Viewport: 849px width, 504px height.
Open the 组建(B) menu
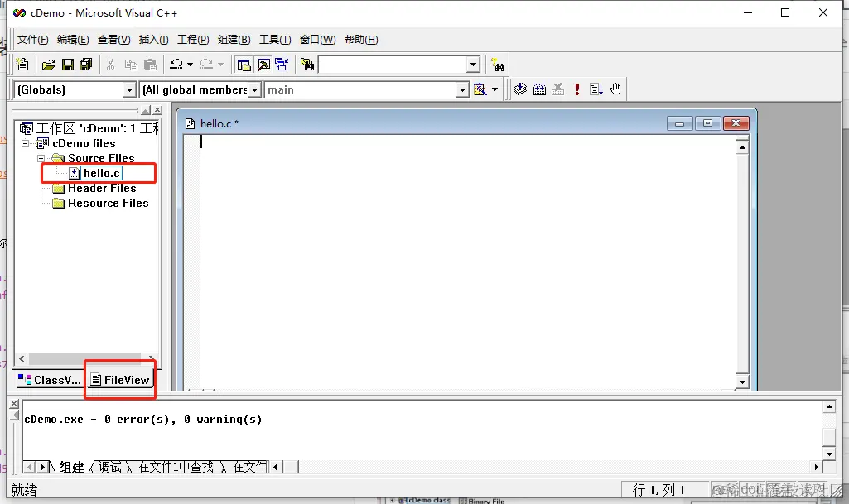[x=234, y=40]
